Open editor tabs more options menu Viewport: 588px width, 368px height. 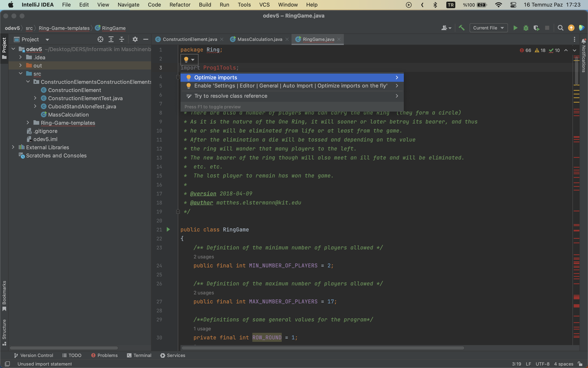[574, 39]
